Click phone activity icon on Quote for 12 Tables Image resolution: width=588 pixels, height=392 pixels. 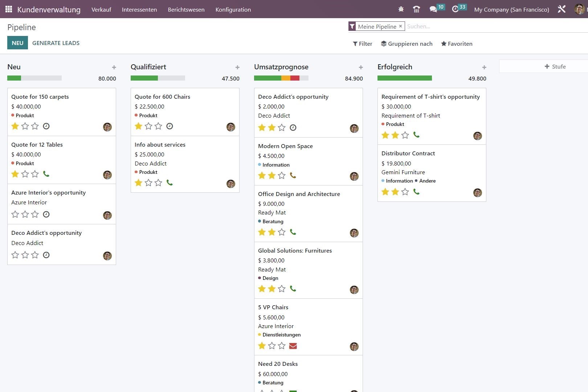[46, 174]
